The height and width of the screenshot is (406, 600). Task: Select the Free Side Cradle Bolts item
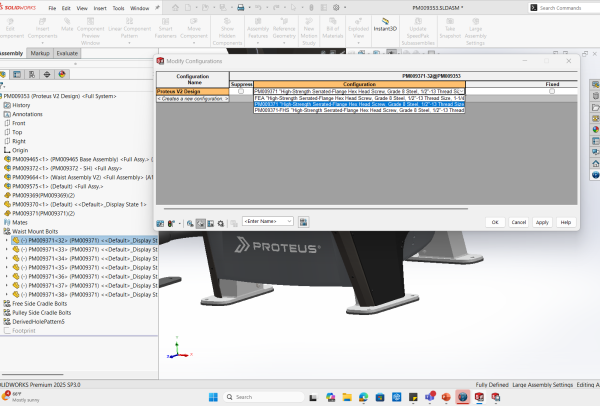click(39, 303)
